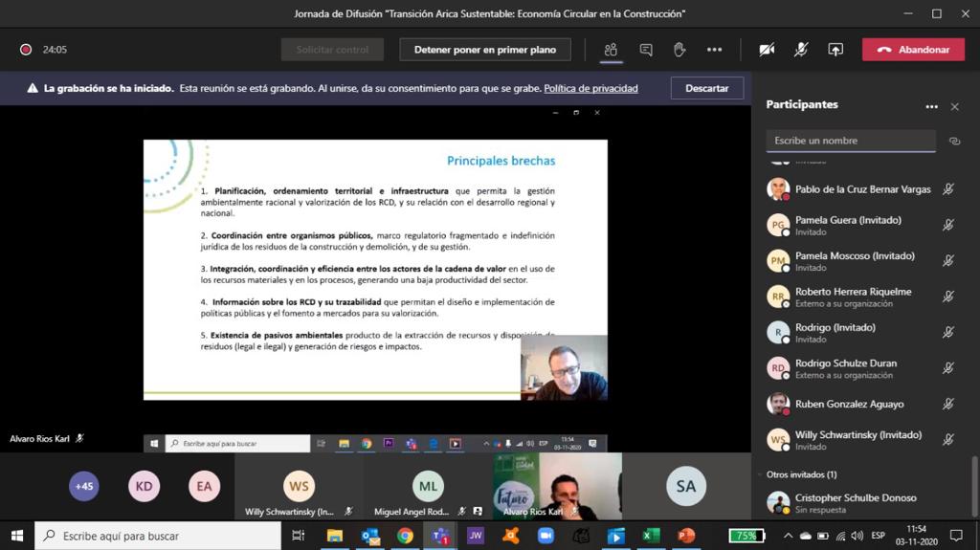Close the Participantes panel
The image size is (980, 550).
tap(954, 106)
